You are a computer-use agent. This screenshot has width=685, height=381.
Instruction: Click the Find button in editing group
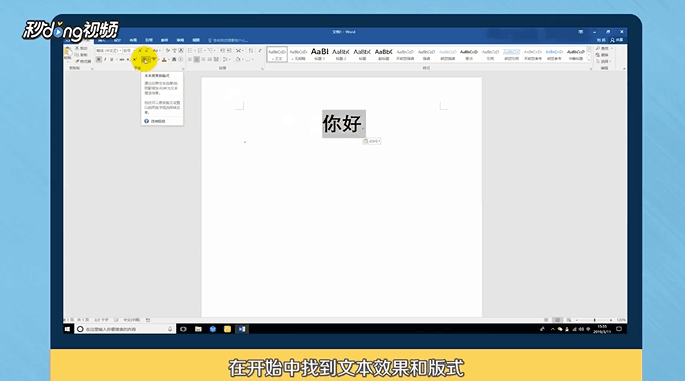(603, 48)
